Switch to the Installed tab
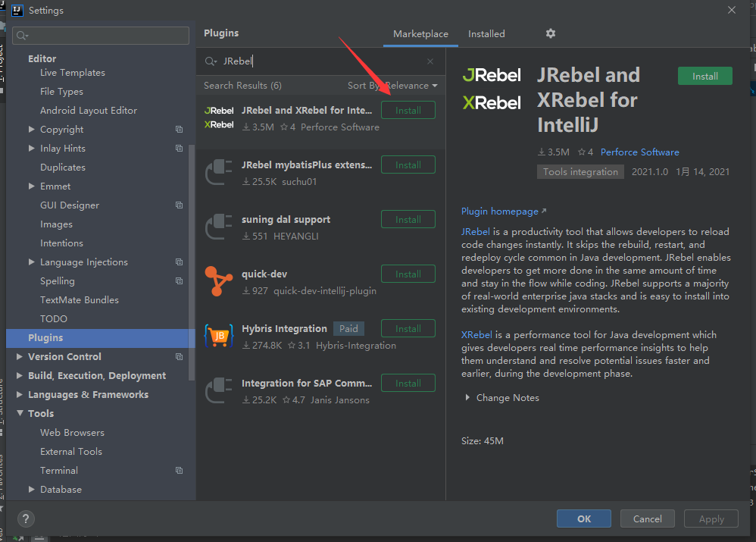Screen dimensions: 756x542 point(486,34)
